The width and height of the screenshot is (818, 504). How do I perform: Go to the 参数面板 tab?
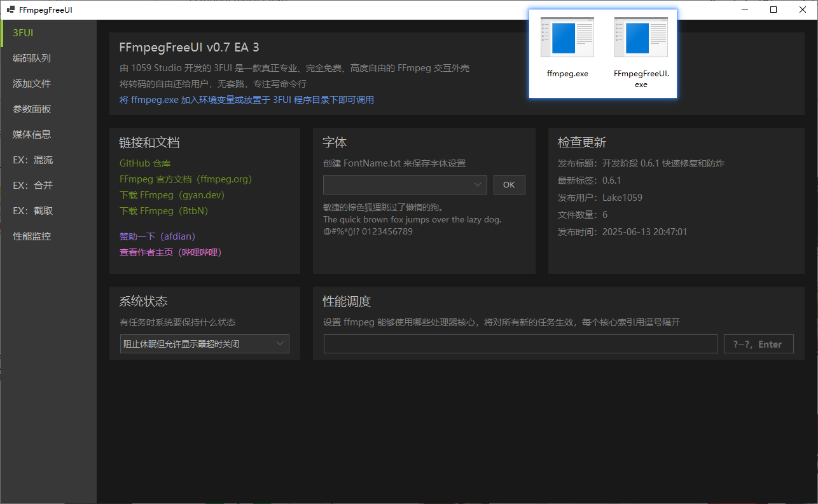point(48,109)
